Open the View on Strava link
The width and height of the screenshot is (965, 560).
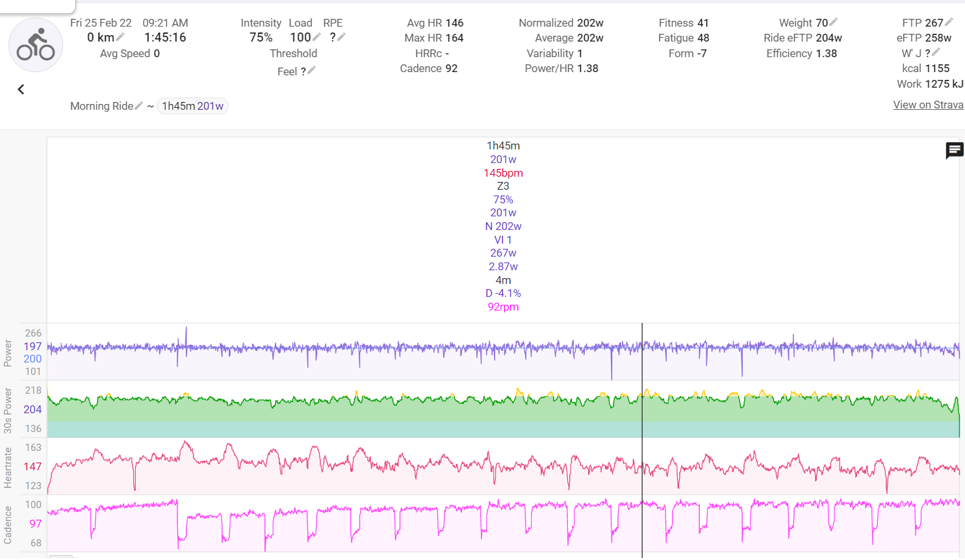(928, 105)
